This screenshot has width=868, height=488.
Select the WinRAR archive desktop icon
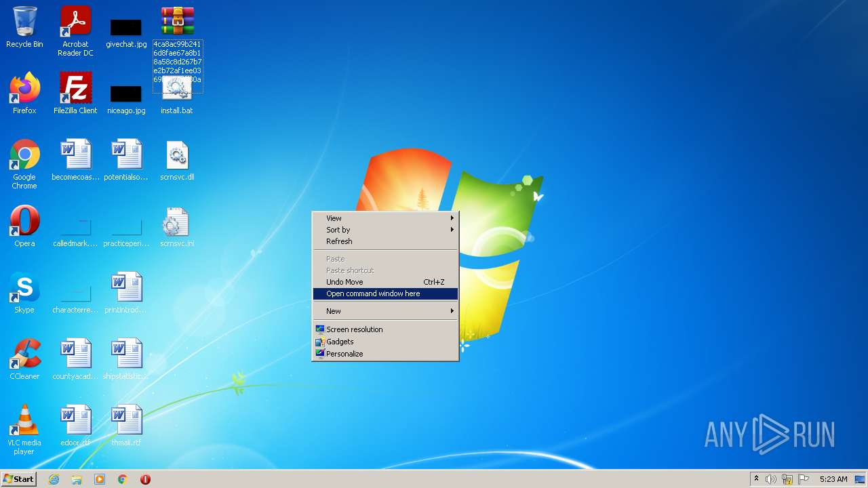pos(177,21)
